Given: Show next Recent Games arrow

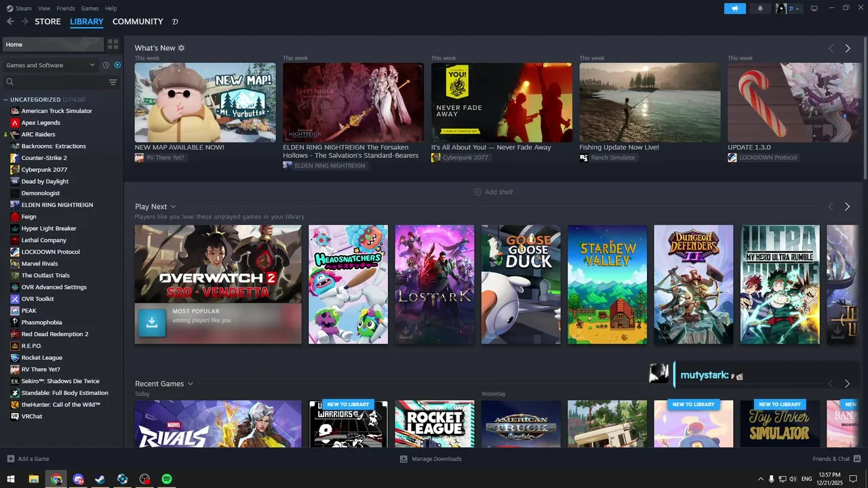Looking at the screenshot, I should pos(847,384).
